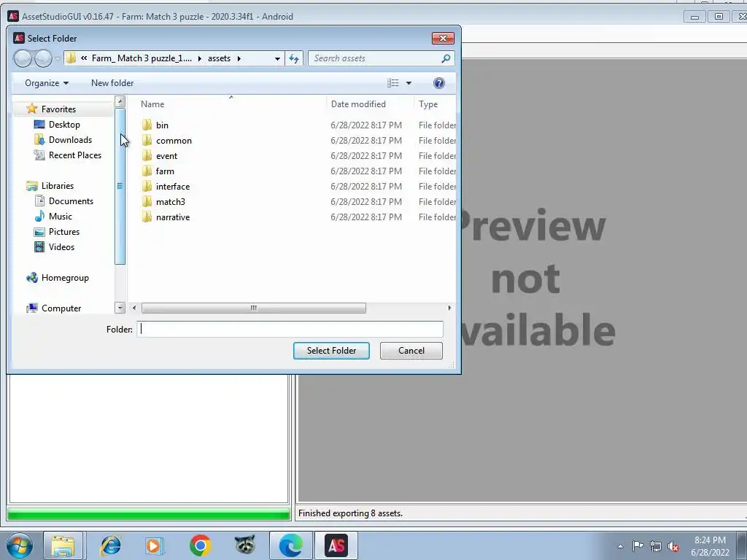Select Homegroup in the navigation pane
Image resolution: width=747 pixels, height=560 pixels.
65,278
